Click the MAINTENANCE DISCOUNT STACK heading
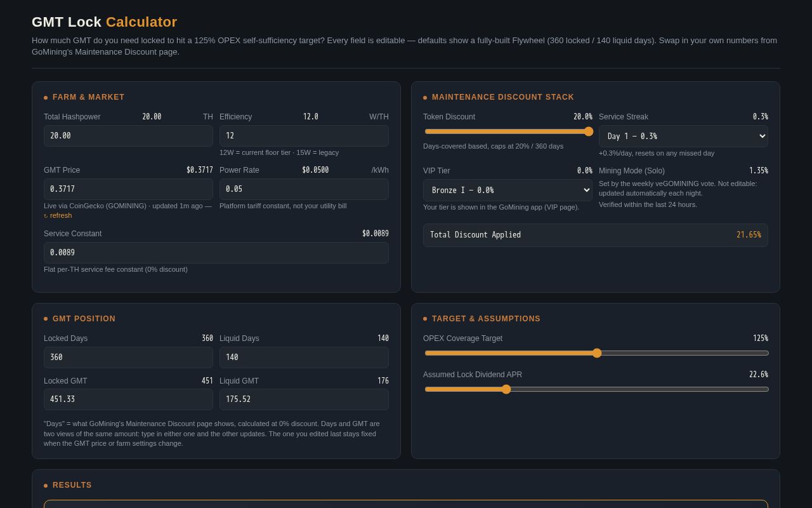This screenshot has height=508, width=812. point(503,97)
